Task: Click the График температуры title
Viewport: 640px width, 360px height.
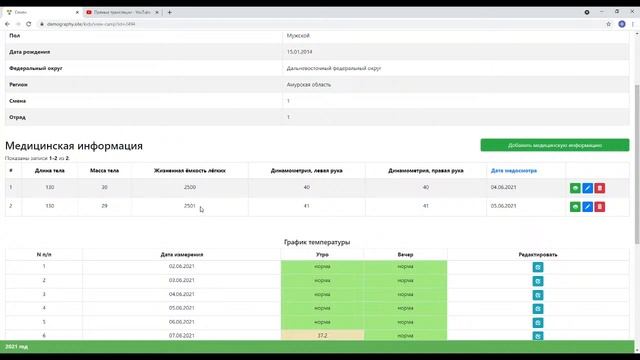Action: (317, 242)
